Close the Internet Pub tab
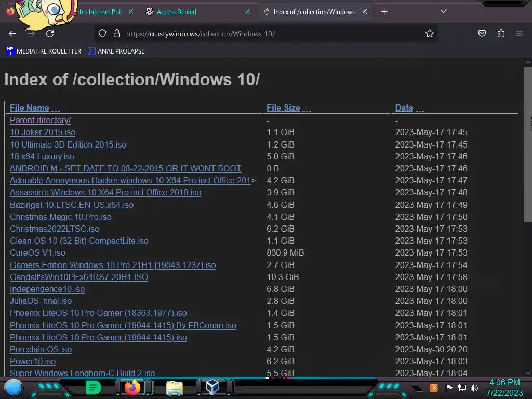 coord(131,11)
